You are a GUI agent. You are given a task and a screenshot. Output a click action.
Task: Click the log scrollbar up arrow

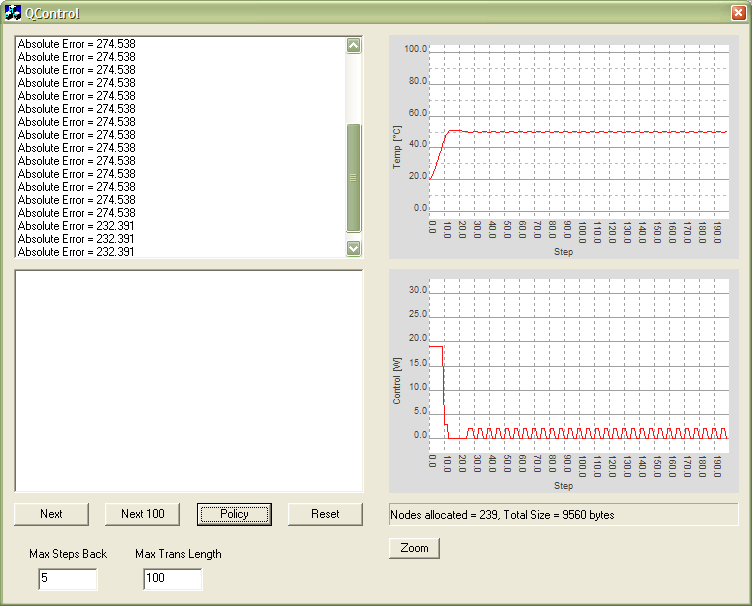[x=354, y=46]
